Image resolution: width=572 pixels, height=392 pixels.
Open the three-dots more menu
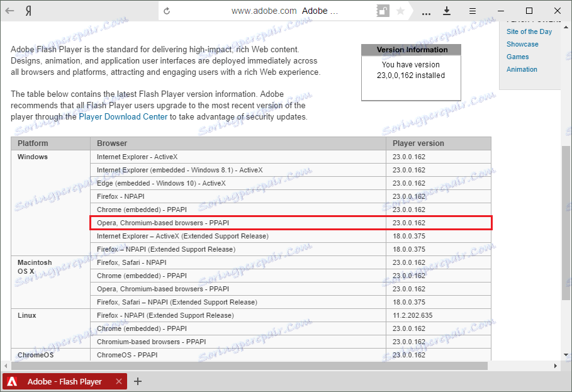[x=426, y=13]
